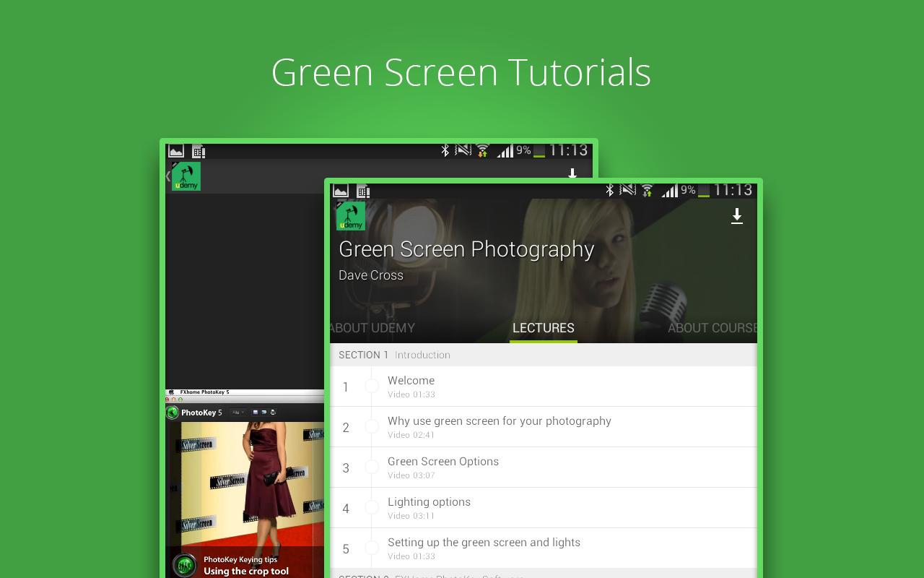Open the zoom level dropdown in PhotoKey
The height and width of the screenshot is (578, 924).
point(239,411)
